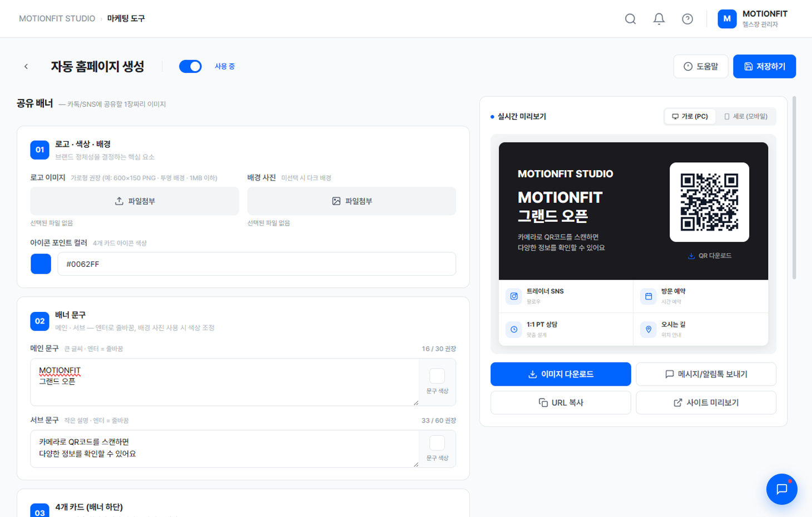The height and width of the screenshot is (517, 812).
Task: Click the 16 / 30 권장 character count
Action: tap(439, 349)
